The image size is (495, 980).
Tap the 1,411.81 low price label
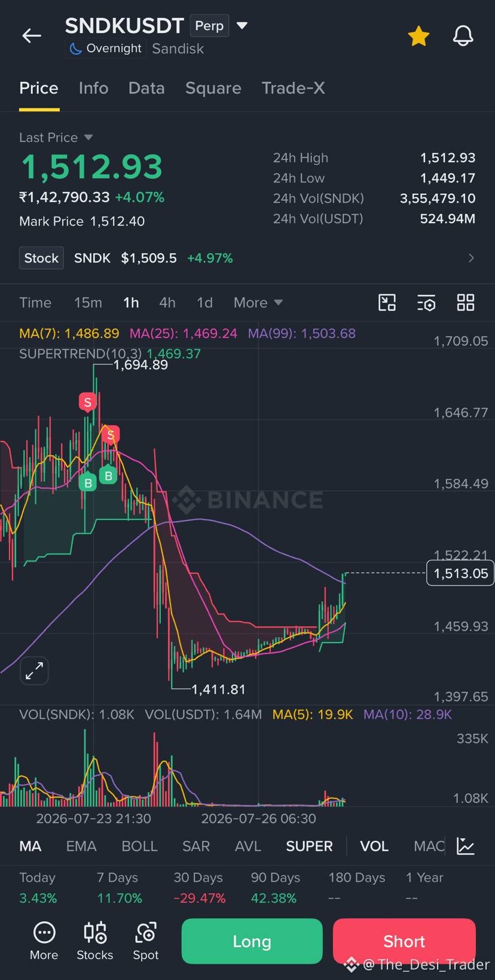pos(218,690)
